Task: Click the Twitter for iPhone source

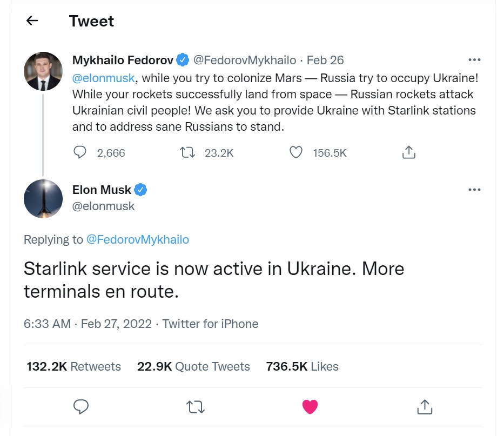Action: click(210, 324)
